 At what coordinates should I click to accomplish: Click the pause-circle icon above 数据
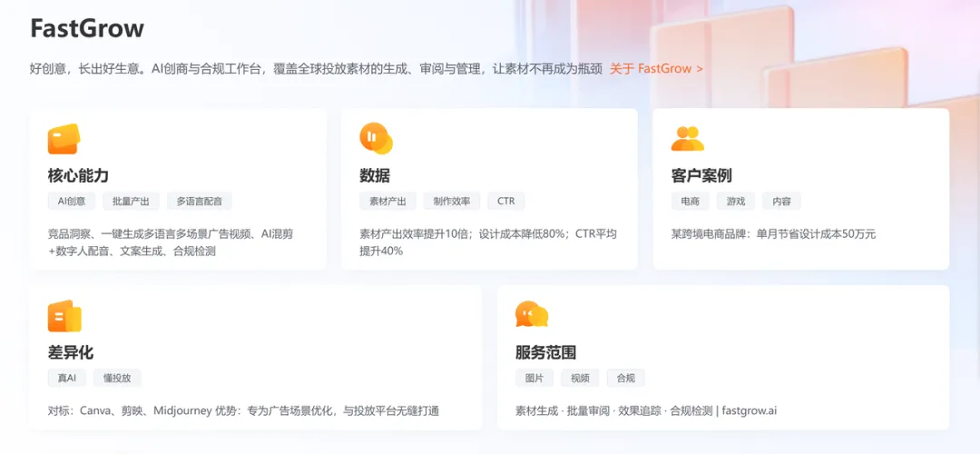[376, 138]
